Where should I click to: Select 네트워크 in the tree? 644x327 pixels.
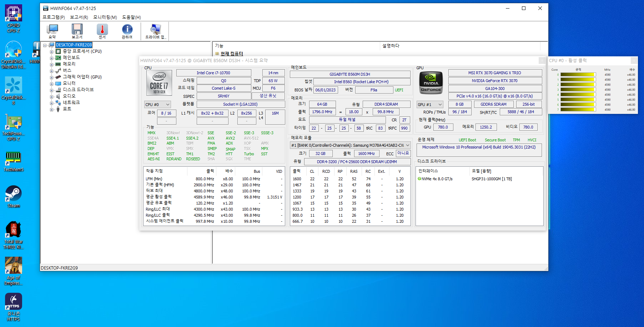click(x=71, y=103)
